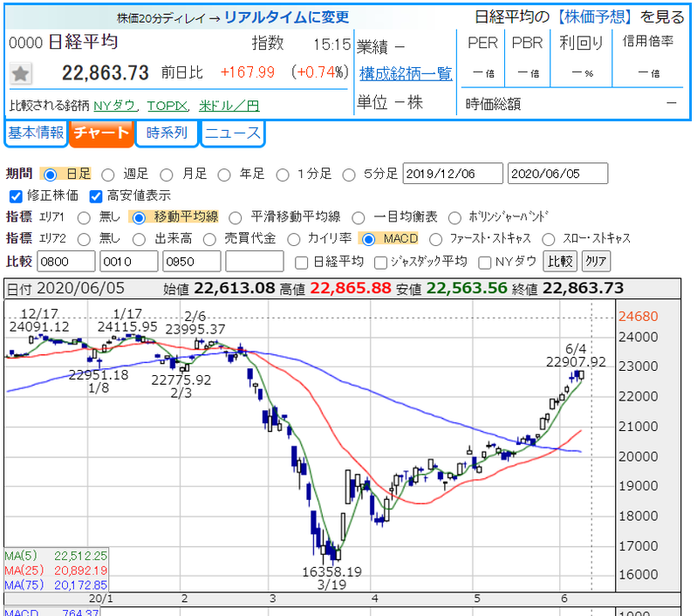
Task: Click the 22,863.73 current price
Action: click(x=106, y=73)
